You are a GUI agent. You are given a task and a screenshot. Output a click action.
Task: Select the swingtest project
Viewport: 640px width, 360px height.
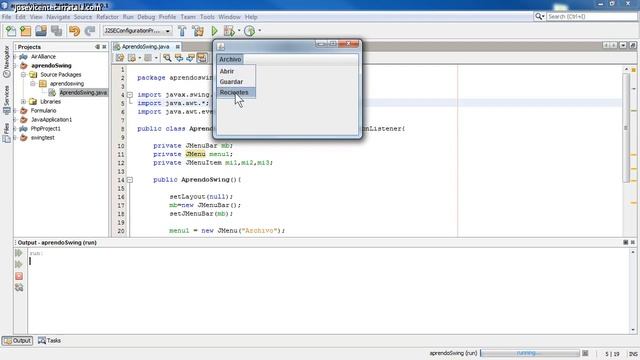tap(42, 138)
